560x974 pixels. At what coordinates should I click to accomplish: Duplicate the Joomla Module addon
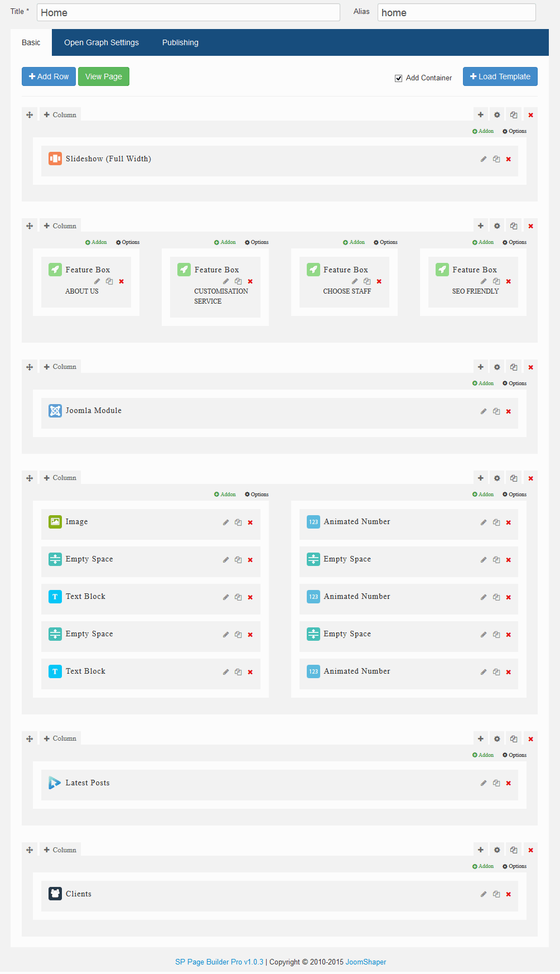[x=496, y=411]
